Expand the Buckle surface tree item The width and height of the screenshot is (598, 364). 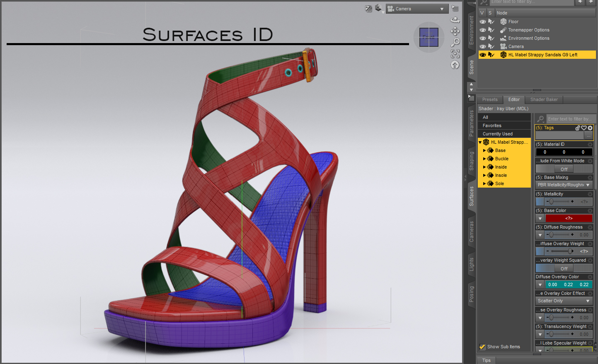pyautogui.click(x=484, y=159)
